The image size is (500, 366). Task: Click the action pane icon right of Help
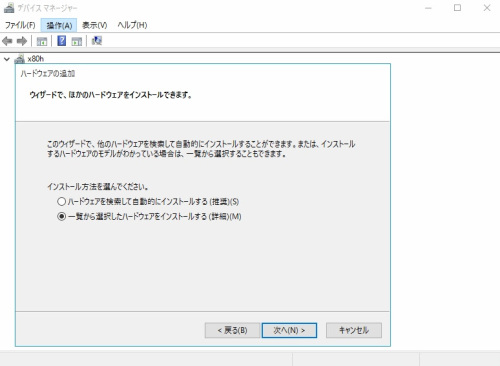click(77, 41)
